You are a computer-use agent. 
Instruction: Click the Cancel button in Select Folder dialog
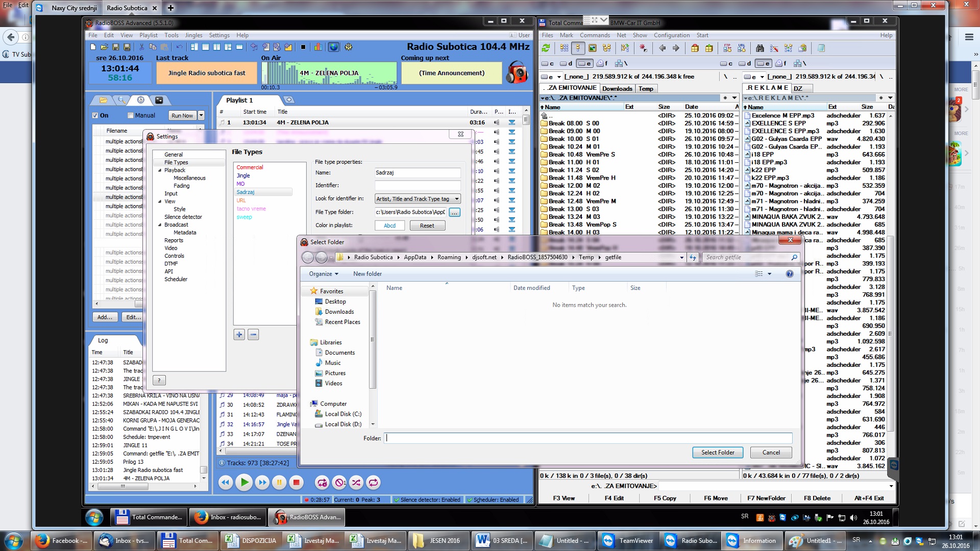771,453
